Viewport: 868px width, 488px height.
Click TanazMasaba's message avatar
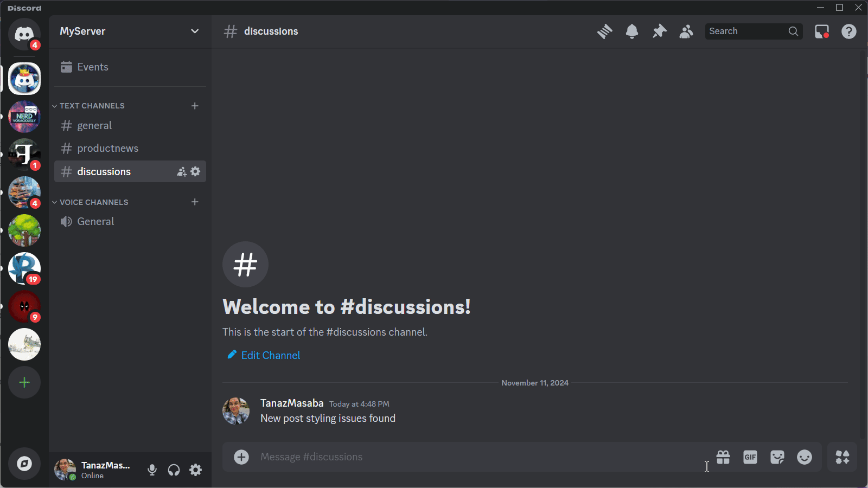pos(236,411)
